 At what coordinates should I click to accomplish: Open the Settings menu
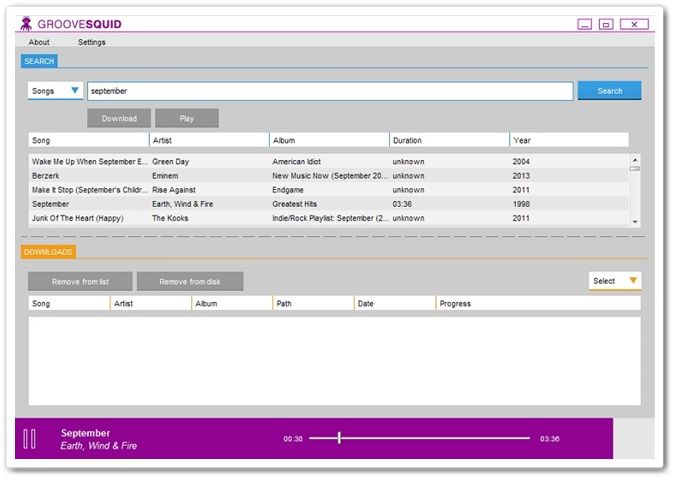[x=91, y=42]
